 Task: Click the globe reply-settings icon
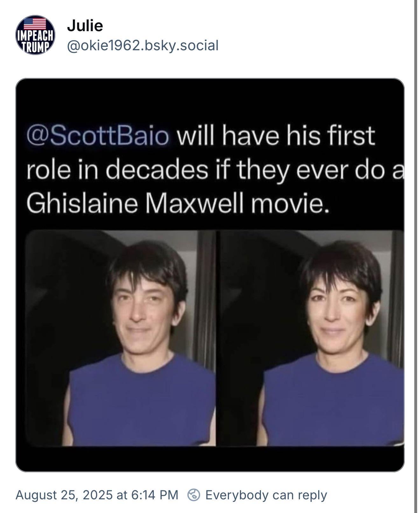tap(193, 495)
